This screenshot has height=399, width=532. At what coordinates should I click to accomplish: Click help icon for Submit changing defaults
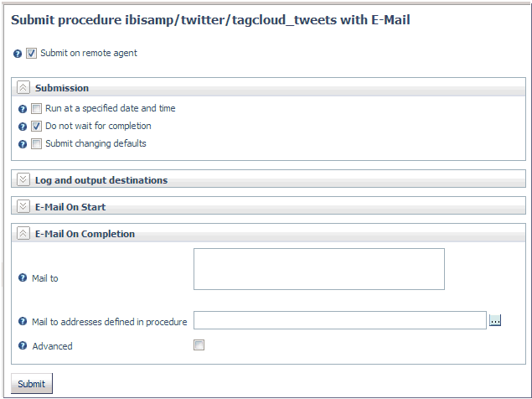(x=23, y=144)
